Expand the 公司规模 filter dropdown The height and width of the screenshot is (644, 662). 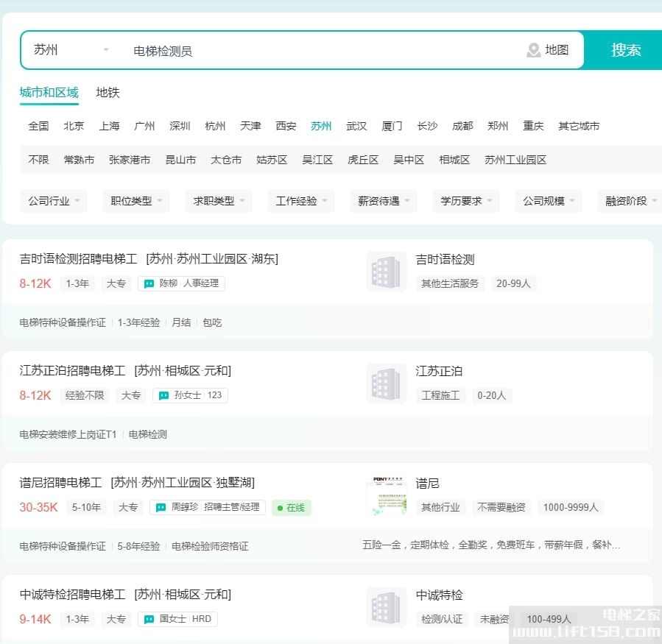pyautogui.click(x=549, y=201)
